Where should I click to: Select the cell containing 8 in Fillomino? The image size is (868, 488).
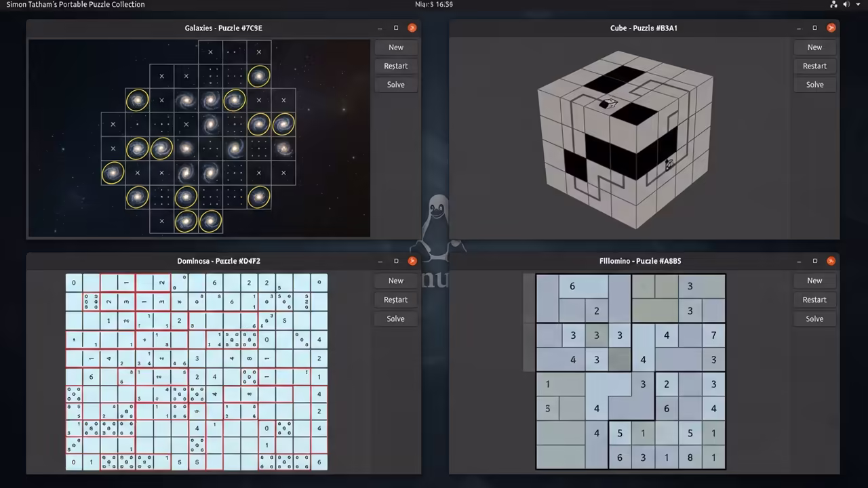[690, 457]
